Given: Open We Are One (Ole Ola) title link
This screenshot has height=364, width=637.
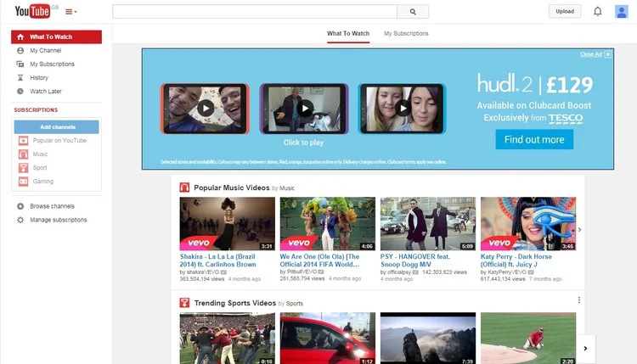Looking at the screenshot, I should click(319, 260).
